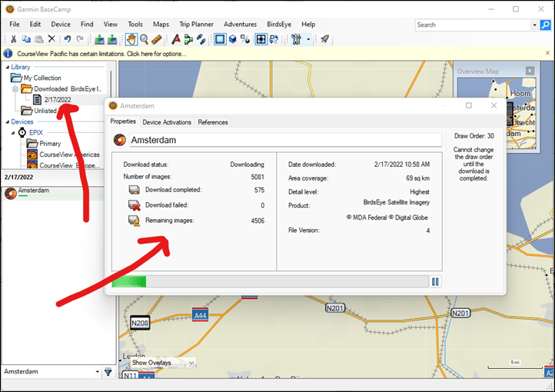The height and width of the screenshot is (392, 555).
Task: Click inside the Search input field
Action: (473, 25)
